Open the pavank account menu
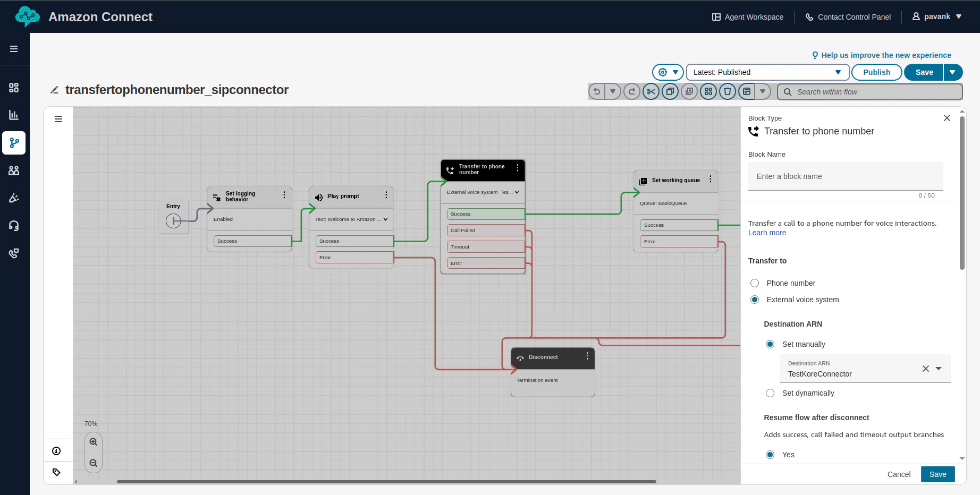This screenshot has height=495, width=980. pos(937,16)
